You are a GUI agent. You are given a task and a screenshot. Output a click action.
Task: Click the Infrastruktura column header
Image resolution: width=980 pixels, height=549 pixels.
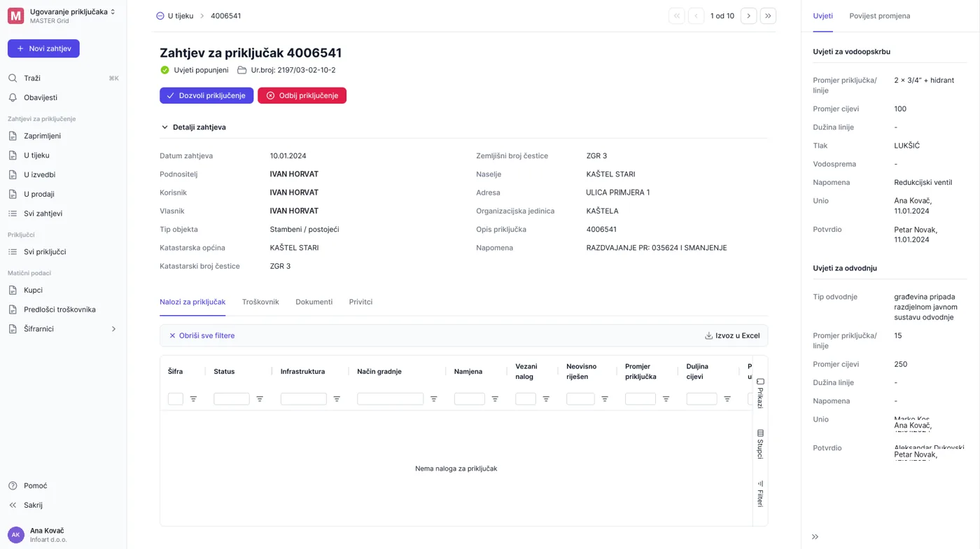click(302, 371)
